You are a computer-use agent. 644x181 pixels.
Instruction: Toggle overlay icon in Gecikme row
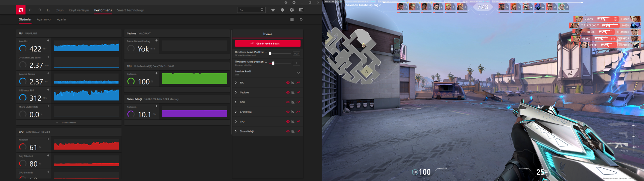click(x=293, y=93)
